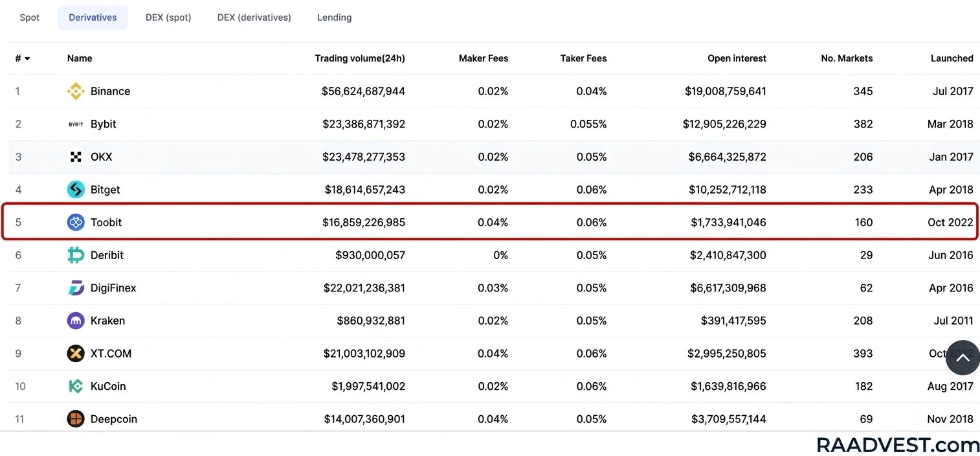Click OKX markets count 206
This screenshot has width=980, height=456.
click(863, 157)
